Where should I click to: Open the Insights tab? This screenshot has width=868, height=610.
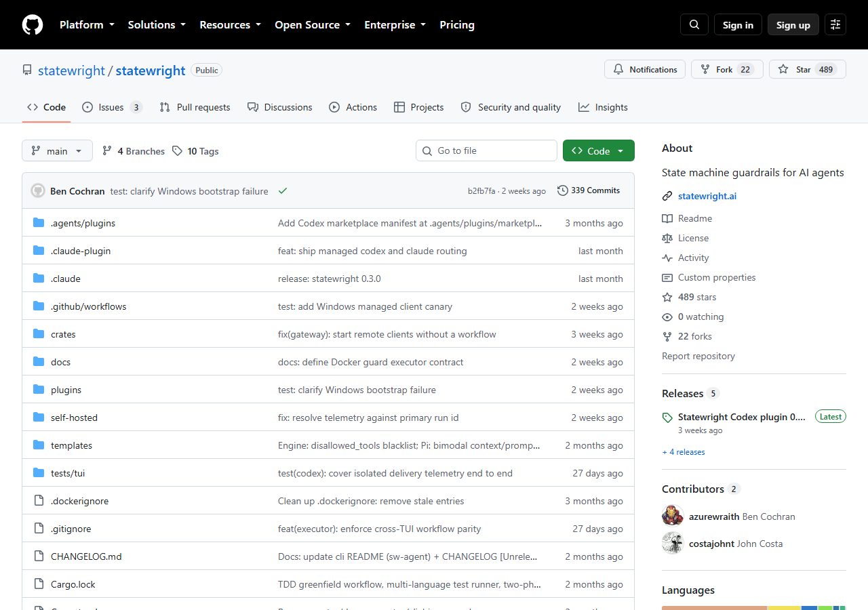(603, 107)
